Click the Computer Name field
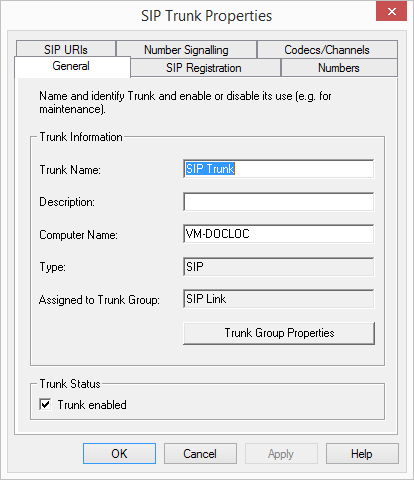 tap(278, 234)
